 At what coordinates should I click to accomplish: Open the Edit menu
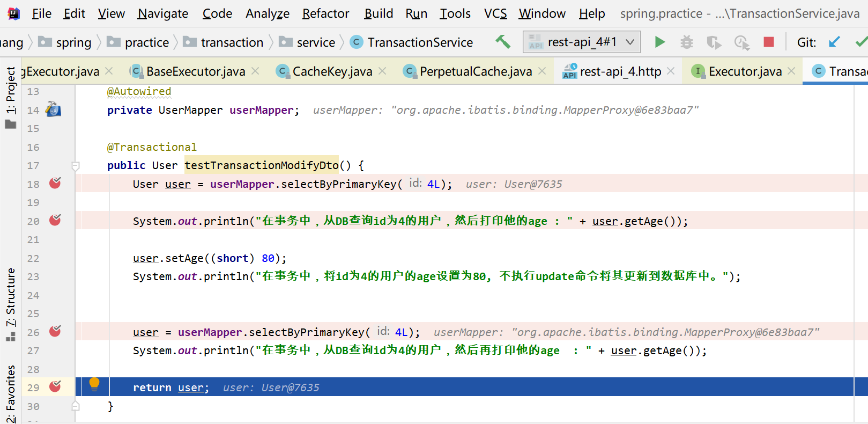tap(74, 13)
